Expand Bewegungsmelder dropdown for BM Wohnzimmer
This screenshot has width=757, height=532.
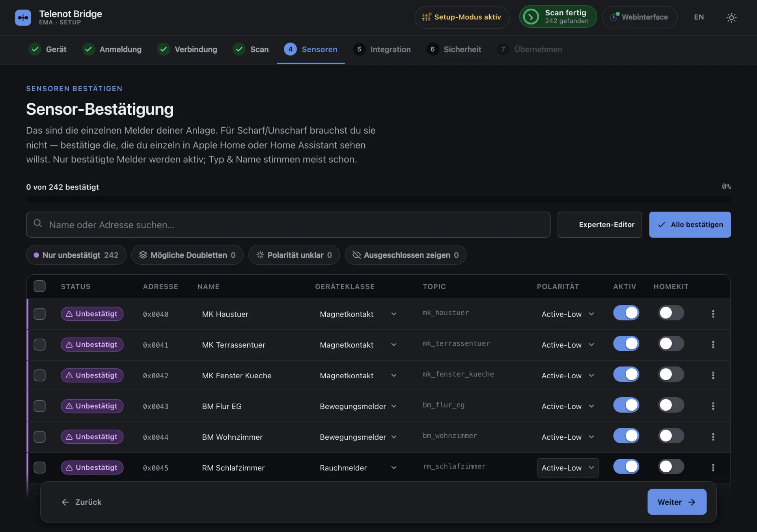point(358,437)
